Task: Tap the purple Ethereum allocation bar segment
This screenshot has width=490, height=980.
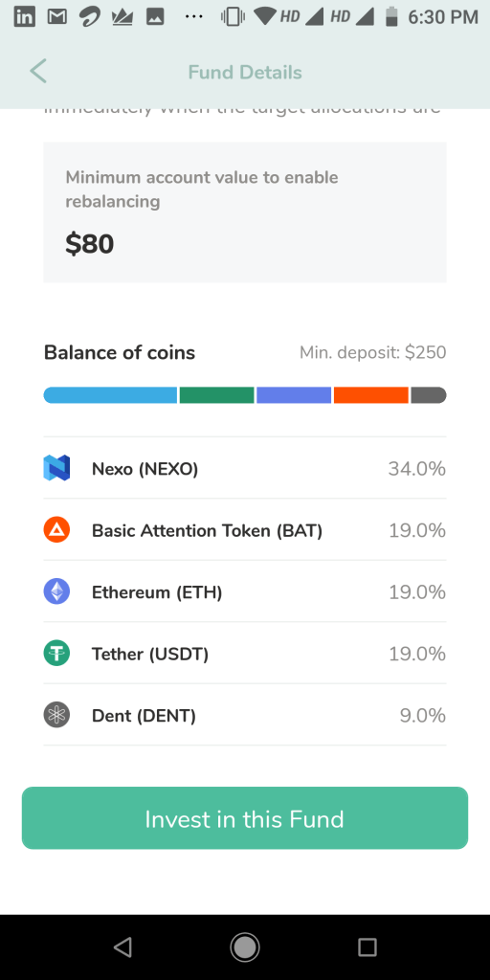Action: 294,395
